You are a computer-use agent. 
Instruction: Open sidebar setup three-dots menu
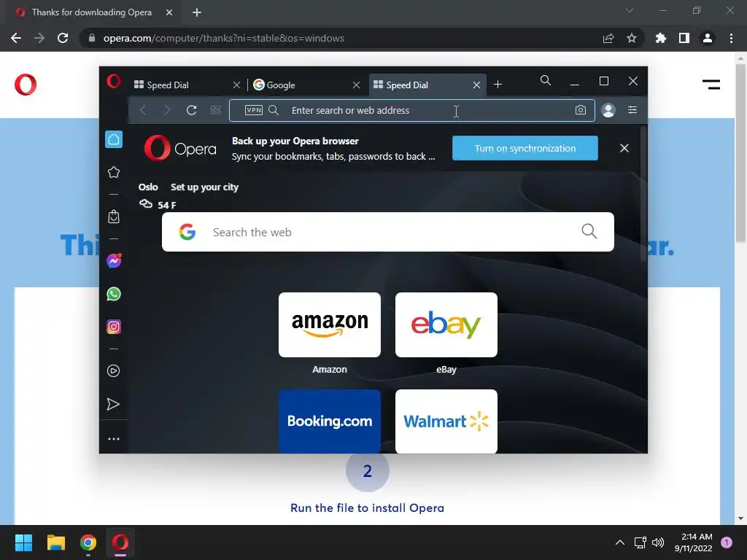coord(113,439)
